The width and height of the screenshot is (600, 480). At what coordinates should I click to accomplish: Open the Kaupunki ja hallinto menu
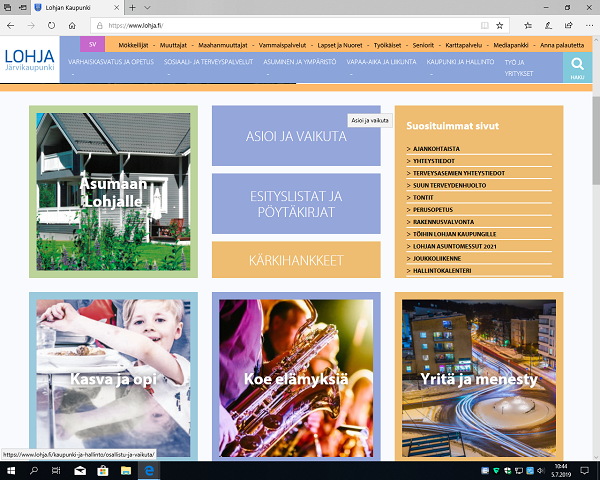point(459,61)
